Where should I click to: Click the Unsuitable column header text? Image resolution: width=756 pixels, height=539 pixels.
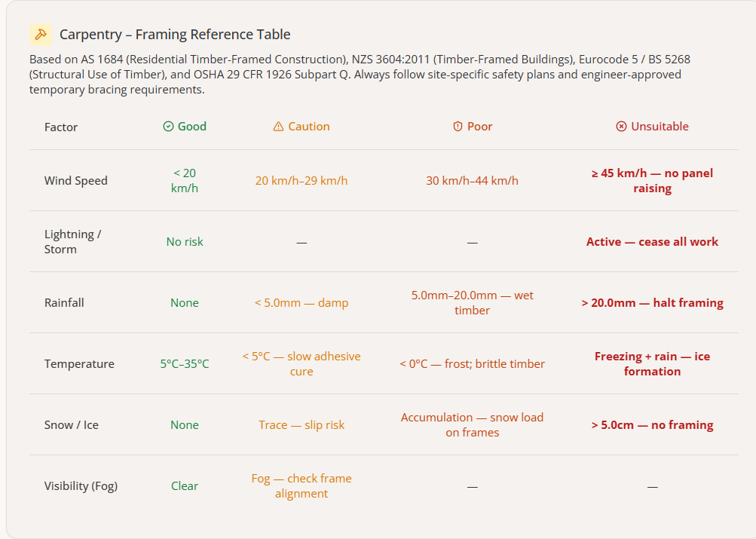click(x=660, y=127)
